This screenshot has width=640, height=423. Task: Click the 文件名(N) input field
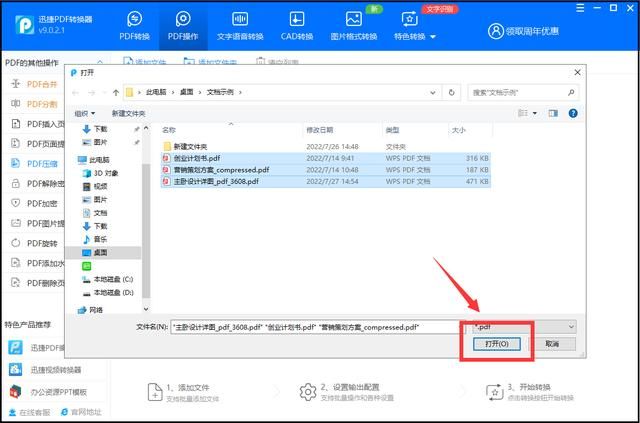pos(318,327)
